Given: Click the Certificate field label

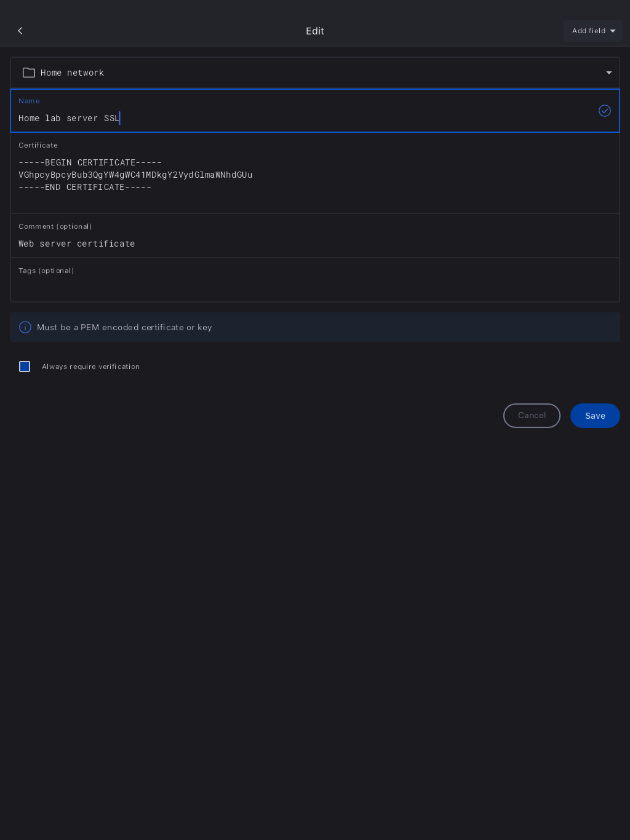Looking at the screenshot, I should point(38,145).
